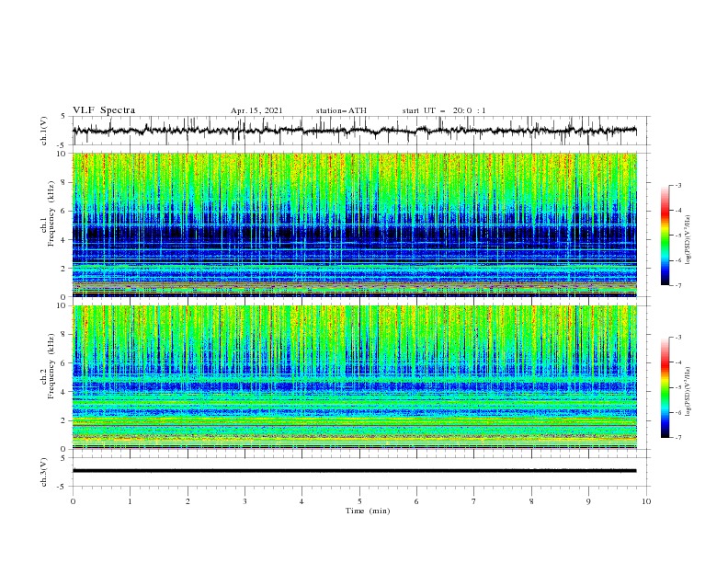Click the ch.2 color bar 'log(PSD)(V²/Hz)' label
This screenshot has height=563, width=728.
pyautogui.click(x=688, y=392)
